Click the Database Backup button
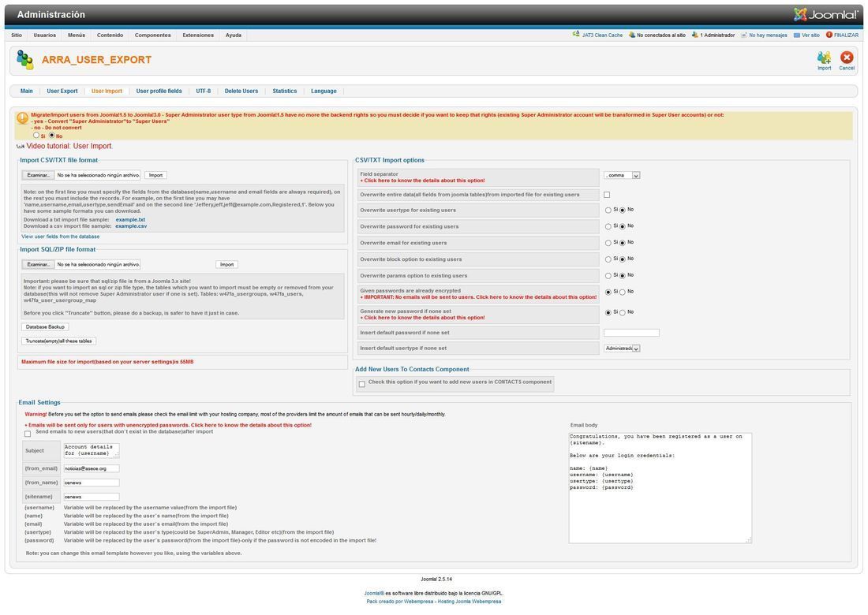Image resolution: width=868 pixels, height=615 pixels. point(46,327)
